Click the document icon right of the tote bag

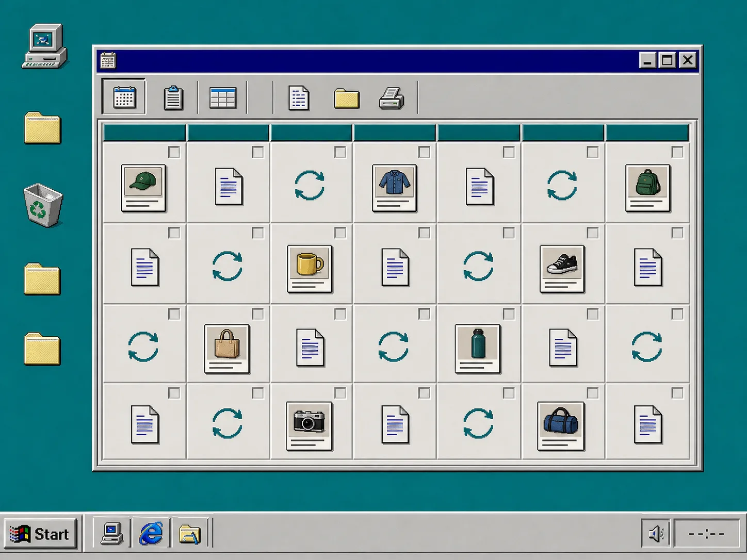click(310, 348)
